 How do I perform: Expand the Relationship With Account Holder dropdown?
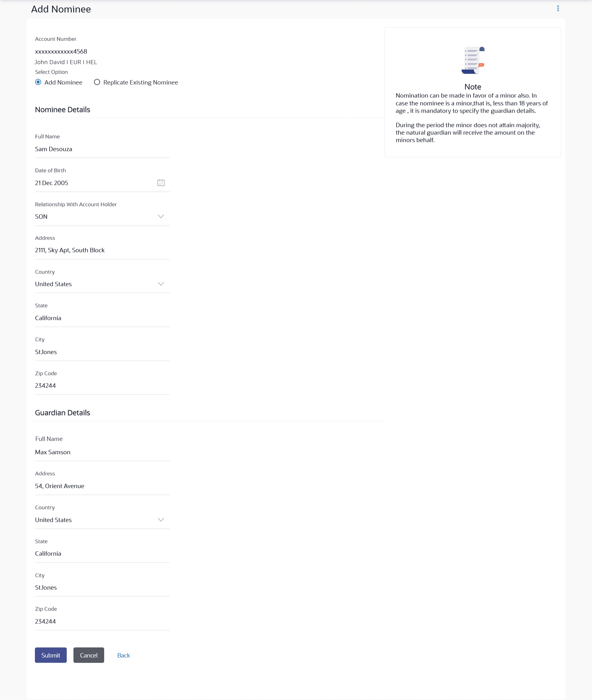[103, 217]
